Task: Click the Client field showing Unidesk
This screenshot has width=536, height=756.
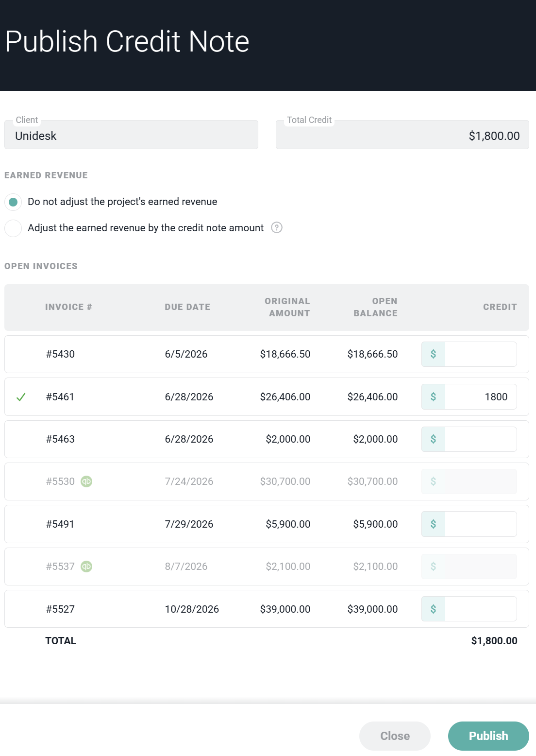Action: pyautogui.click(x=131, y=135)
